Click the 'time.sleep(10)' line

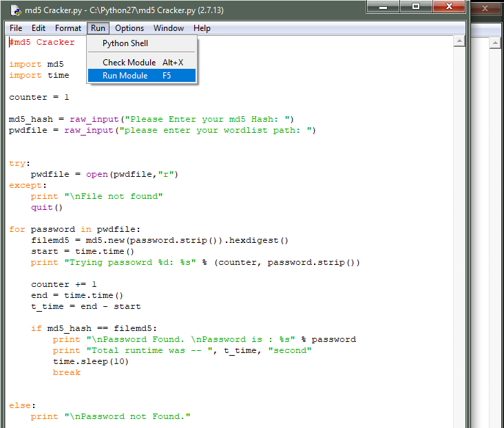91,361
